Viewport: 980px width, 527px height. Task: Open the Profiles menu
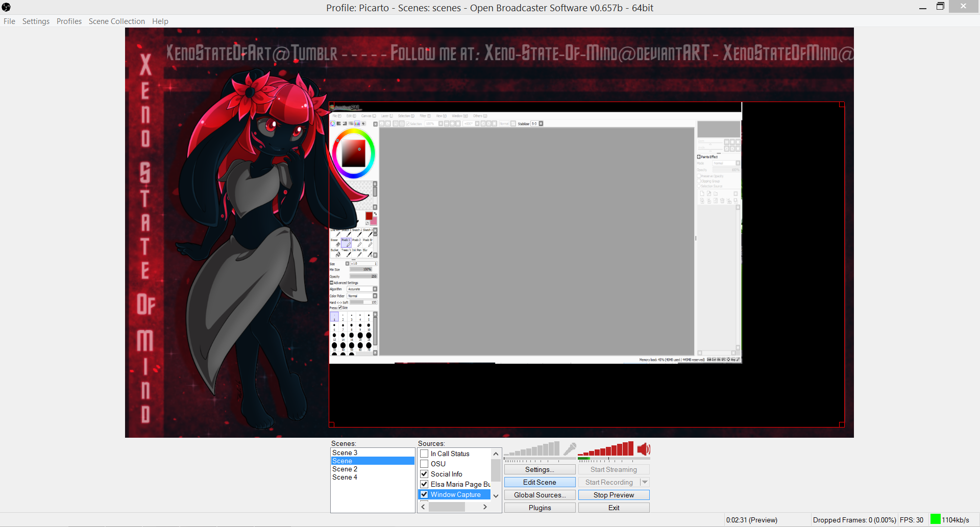pos(69,21)
